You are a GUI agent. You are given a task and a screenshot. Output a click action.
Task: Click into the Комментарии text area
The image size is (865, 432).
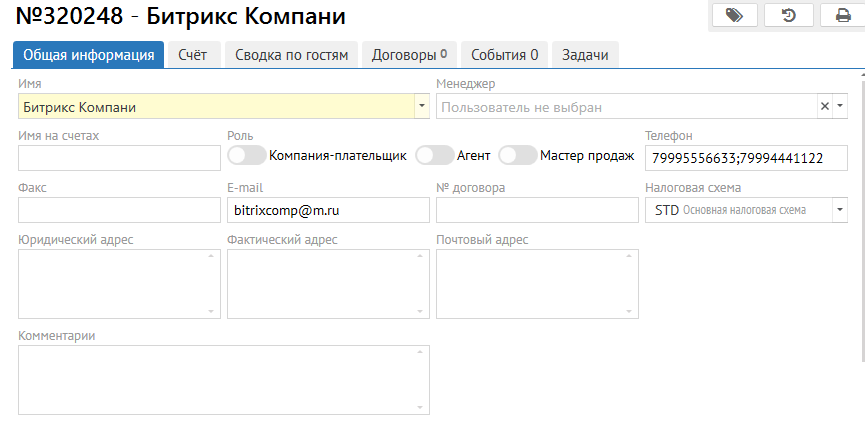(224, 379)
